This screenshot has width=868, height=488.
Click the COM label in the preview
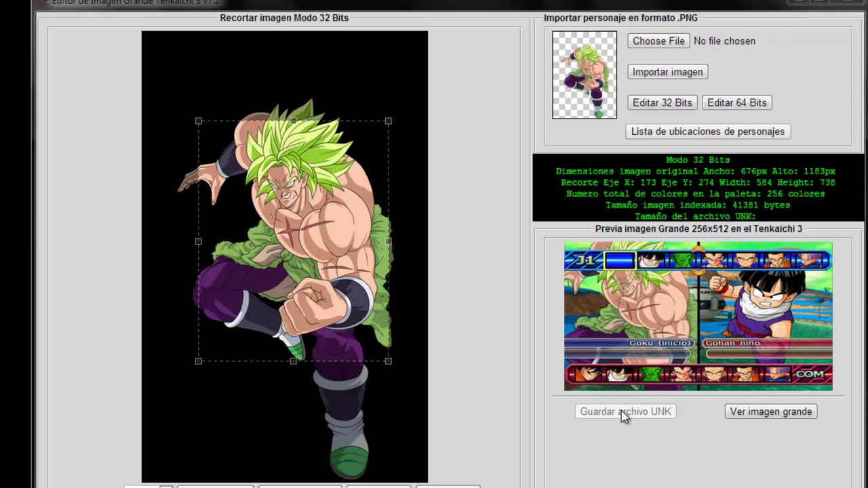coord(810,373)
